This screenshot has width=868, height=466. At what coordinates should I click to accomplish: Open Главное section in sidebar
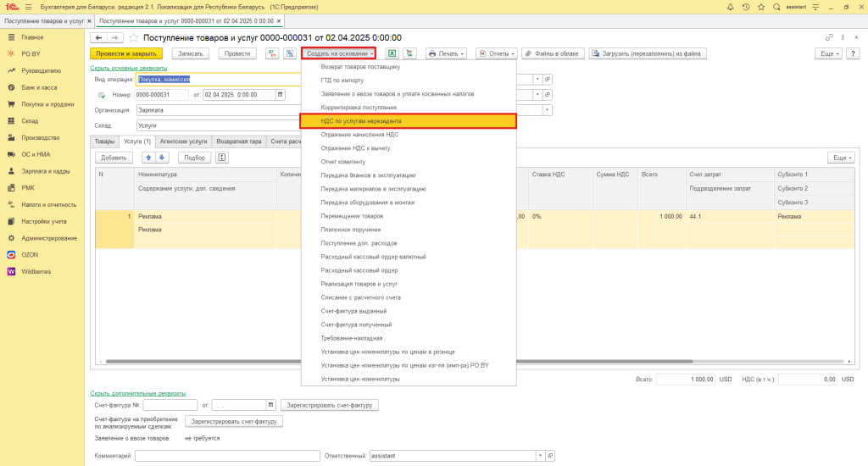(32, 37)
